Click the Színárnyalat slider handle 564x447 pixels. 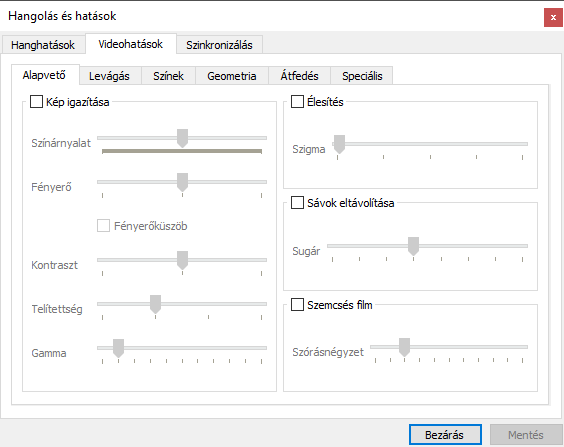[182, 138]
